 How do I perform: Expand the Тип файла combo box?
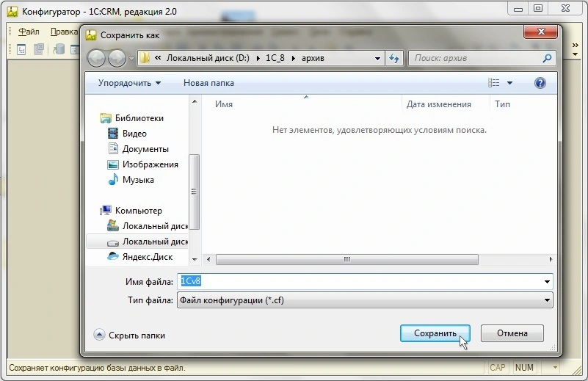[x=547, y=300]
